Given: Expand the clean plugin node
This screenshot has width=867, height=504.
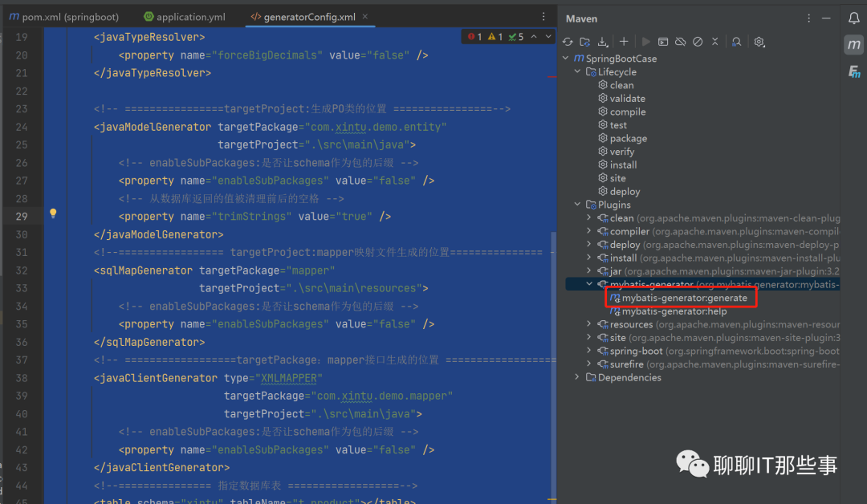Looking at the screenshot, I should pos(589,217).
